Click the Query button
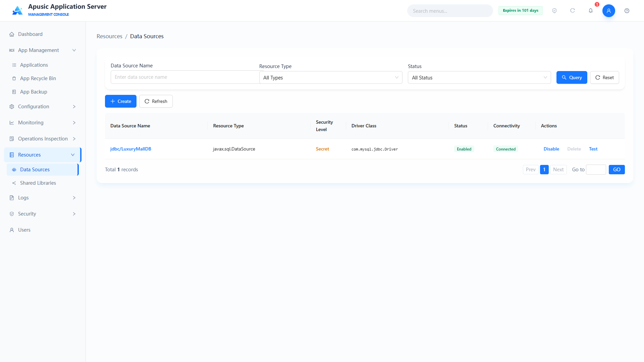Viewport: 644px width, 362px height. click(572, 77)
